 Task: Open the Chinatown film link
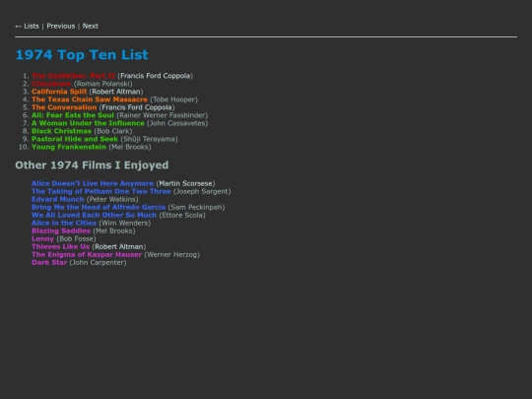coord(51,84)
